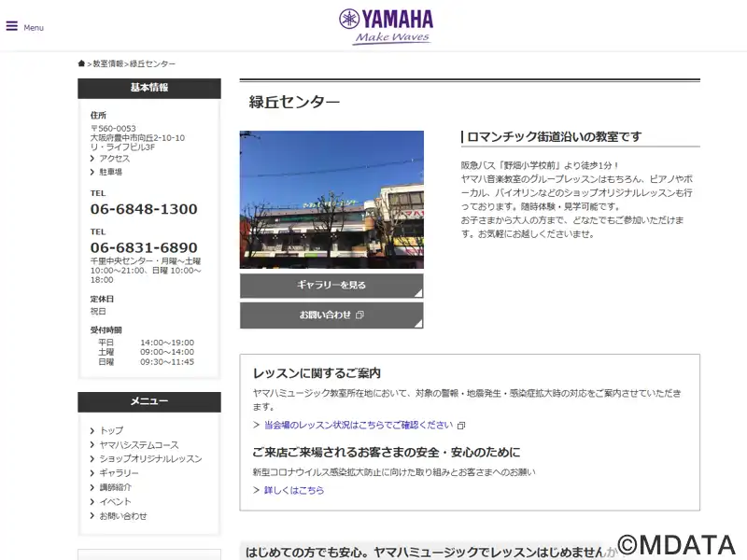Viewport: 747px width, 560px height.
Task: Open 当会場のレッスン状況はこちらでご確認ください link
Action: [x=359, y=425]
